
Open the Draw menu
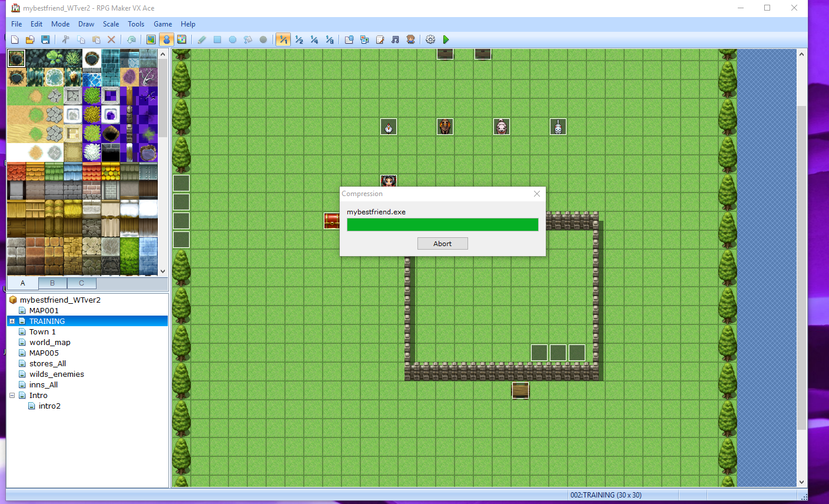[x=86, y=24]
